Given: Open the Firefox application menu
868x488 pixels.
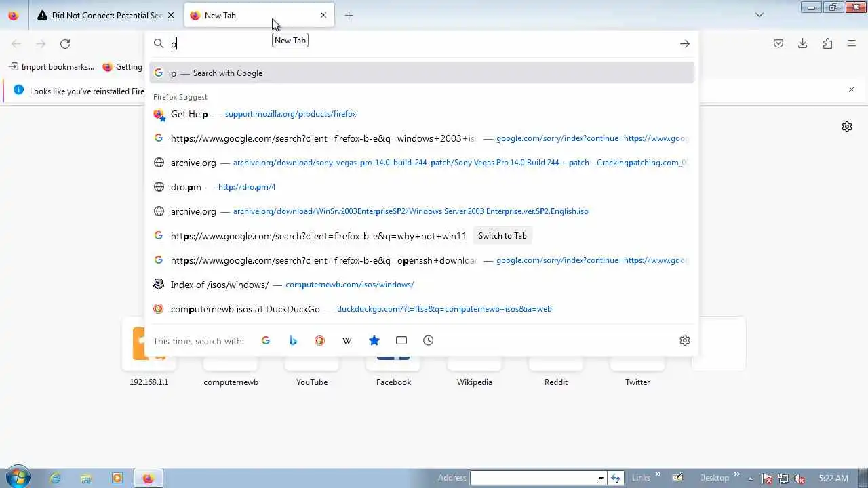Looking at the screenshot, I should coord(852,44).
